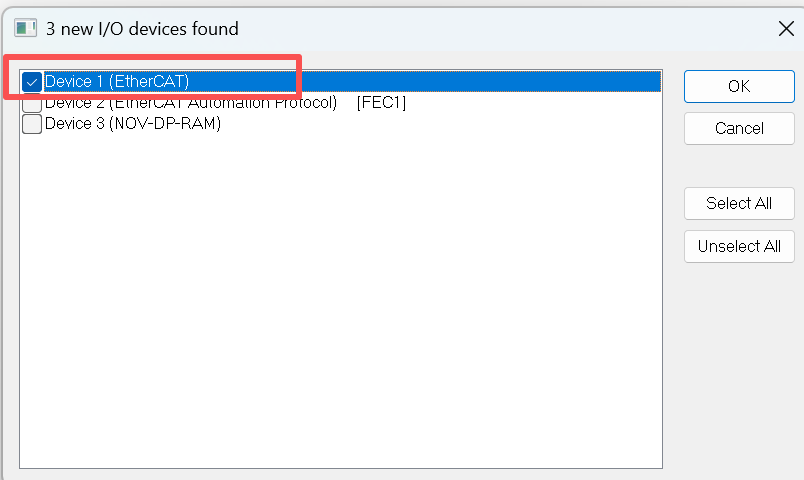
Task: Uncheck the Device 1 (EtherCAT) checkbox
Action: [x=32, y=82]
